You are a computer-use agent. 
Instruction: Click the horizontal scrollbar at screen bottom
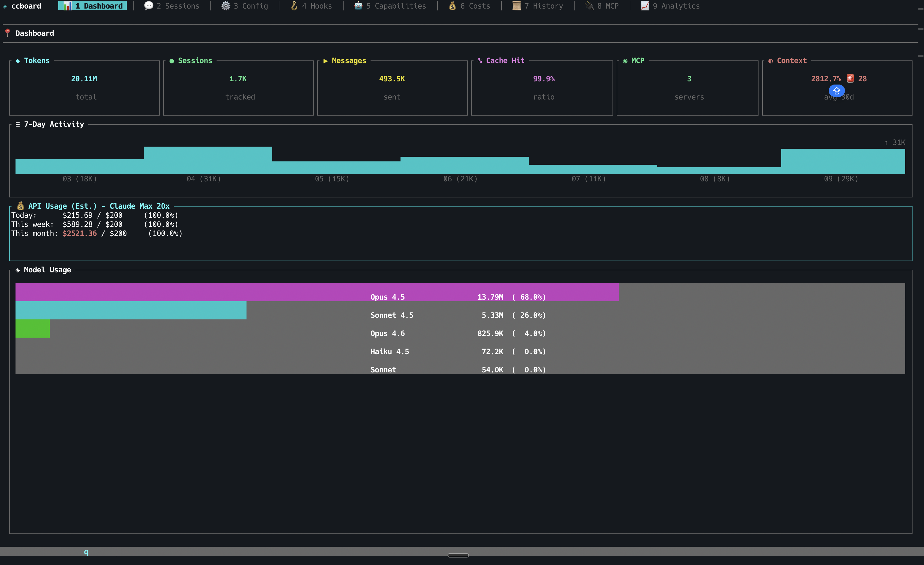click(x=458, y=556)
